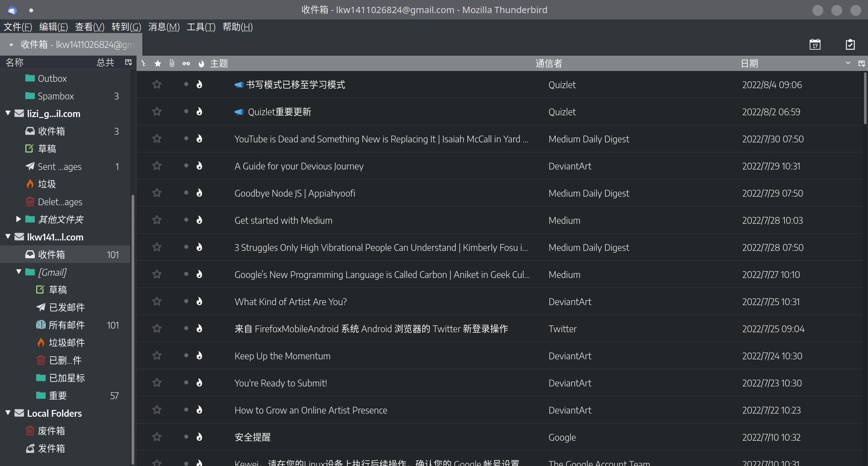
Task: Open the 查看(V) menu
Action: pos(90,27)
